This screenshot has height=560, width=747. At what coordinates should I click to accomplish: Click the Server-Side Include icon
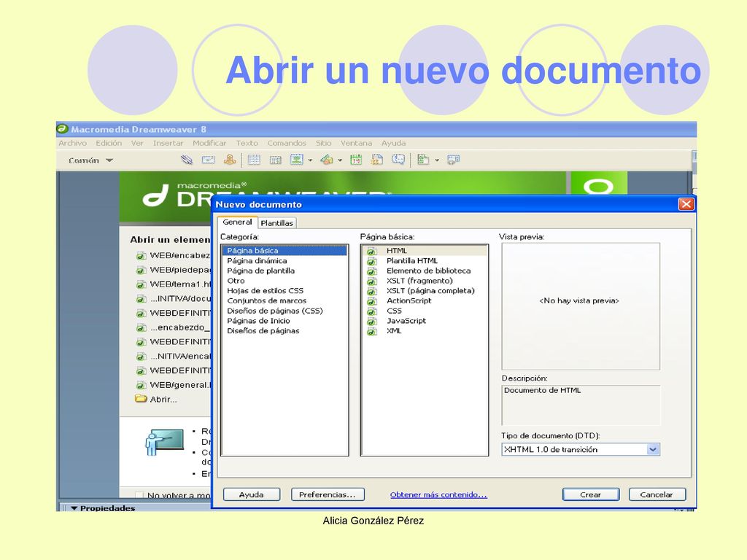(377, 160)
